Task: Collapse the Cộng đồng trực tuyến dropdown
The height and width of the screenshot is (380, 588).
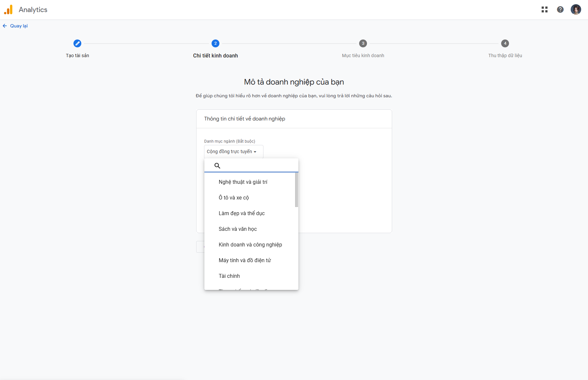Action: [234, 151]
